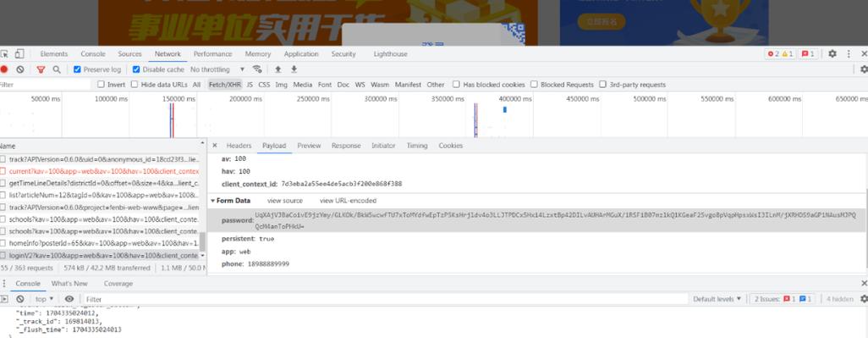868x338 pixels.
Task: Open the console drawer three-dot menu
Action: [4, 283]
